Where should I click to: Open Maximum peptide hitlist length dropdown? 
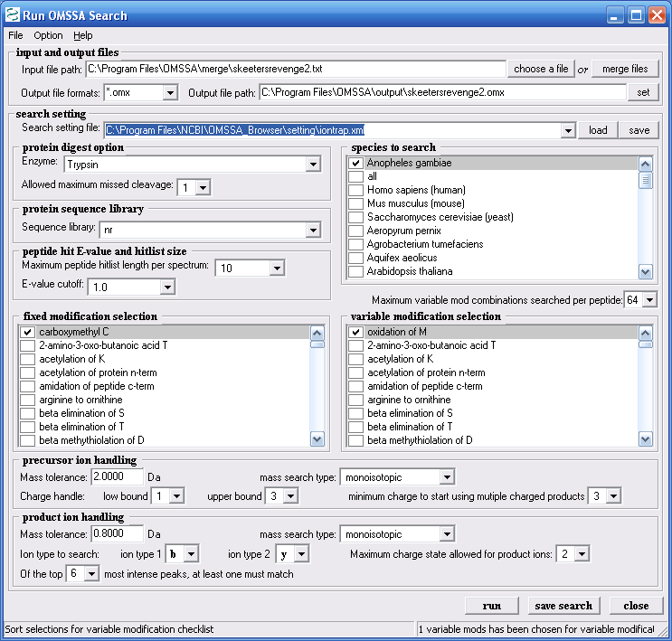(x=277, y=269)
